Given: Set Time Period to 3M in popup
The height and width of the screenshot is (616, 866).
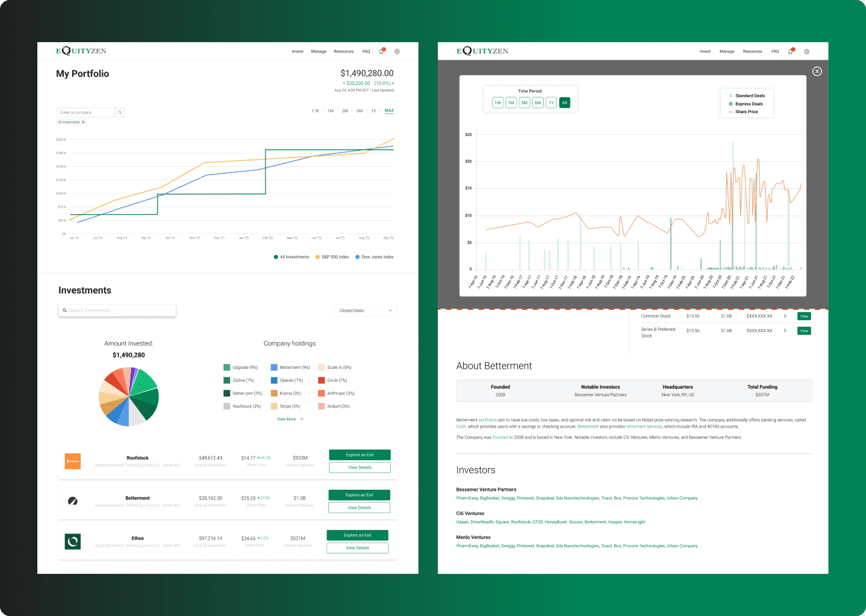Looking at the screenshot, I should tap(524, 103).
